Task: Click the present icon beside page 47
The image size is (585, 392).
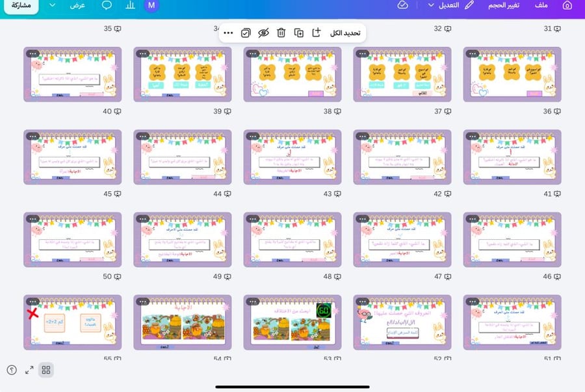Action: (x=448, y=276)
